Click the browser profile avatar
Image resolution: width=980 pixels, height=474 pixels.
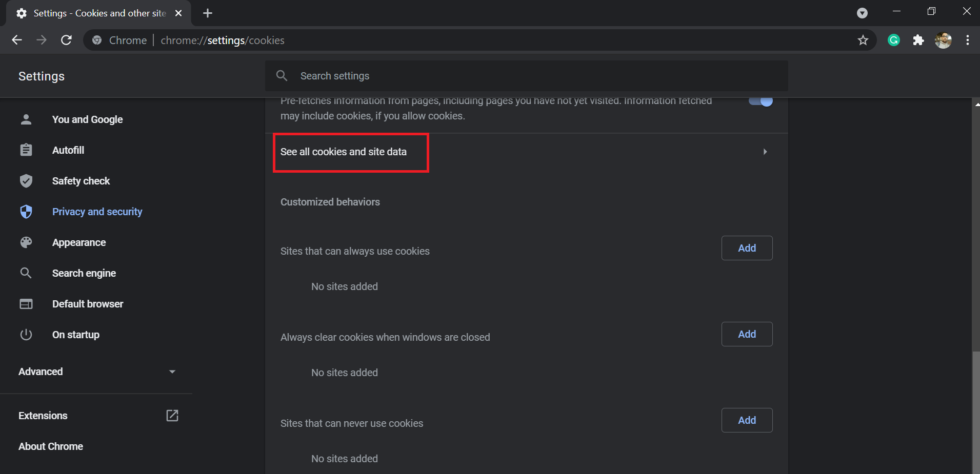944,40
